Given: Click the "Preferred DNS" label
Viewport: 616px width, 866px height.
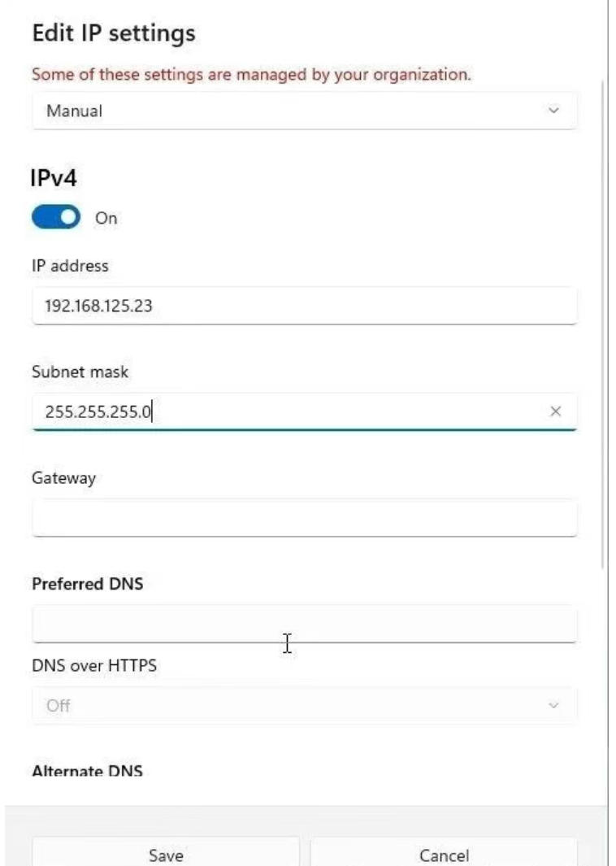Looking at the screenshot, I should [x=87, y=584].
